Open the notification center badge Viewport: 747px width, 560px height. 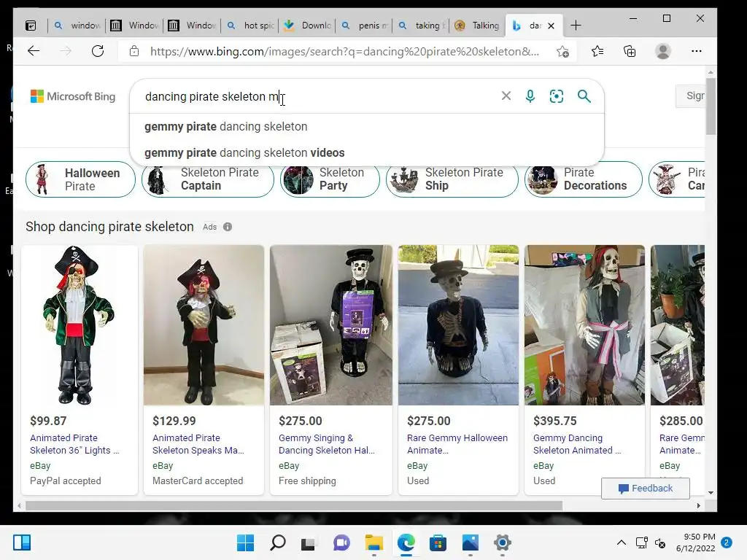(727, 542)
